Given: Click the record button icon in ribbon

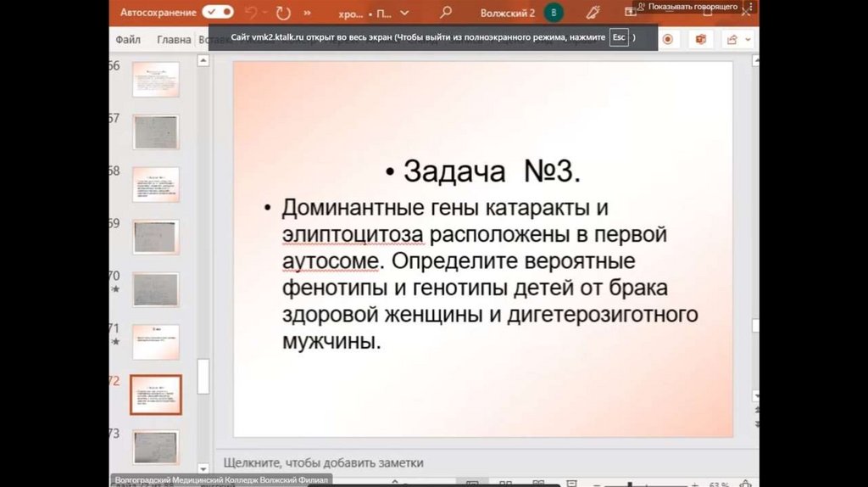Looking at the screenshot, I should [x=668, y=39].
